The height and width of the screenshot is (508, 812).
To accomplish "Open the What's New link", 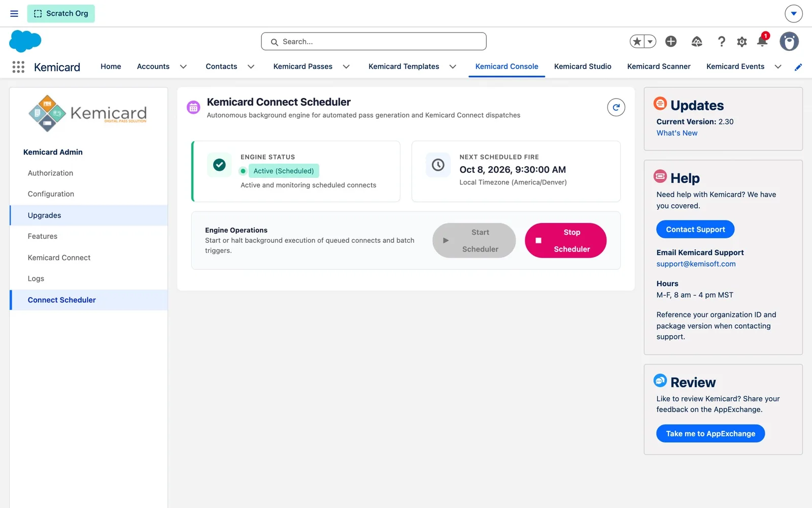I will [677, 133].
